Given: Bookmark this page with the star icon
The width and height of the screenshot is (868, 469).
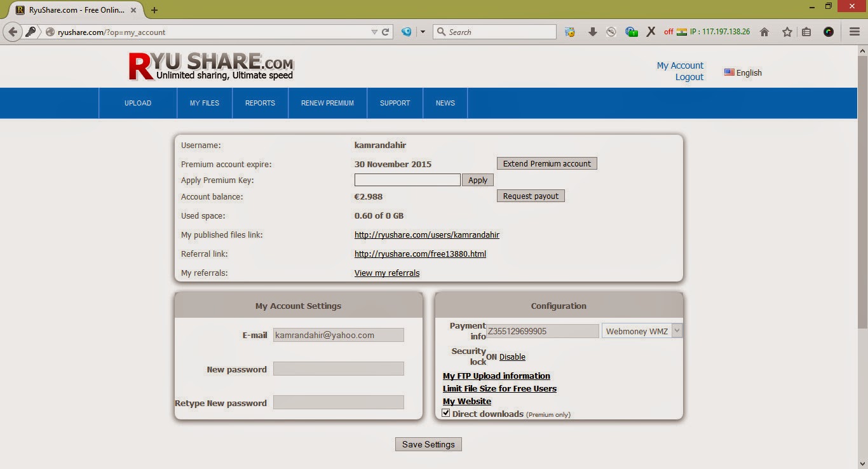Looking at the screenshot, I should coord(787,32).
